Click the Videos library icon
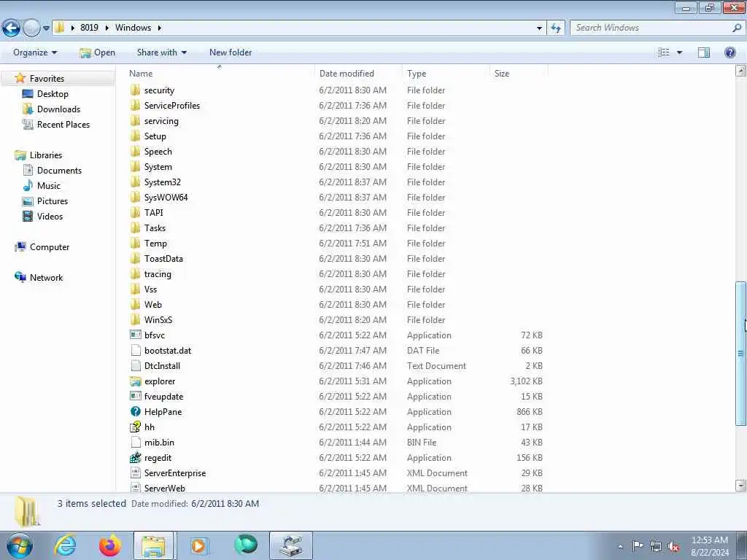747x560 pixels. 28,216
